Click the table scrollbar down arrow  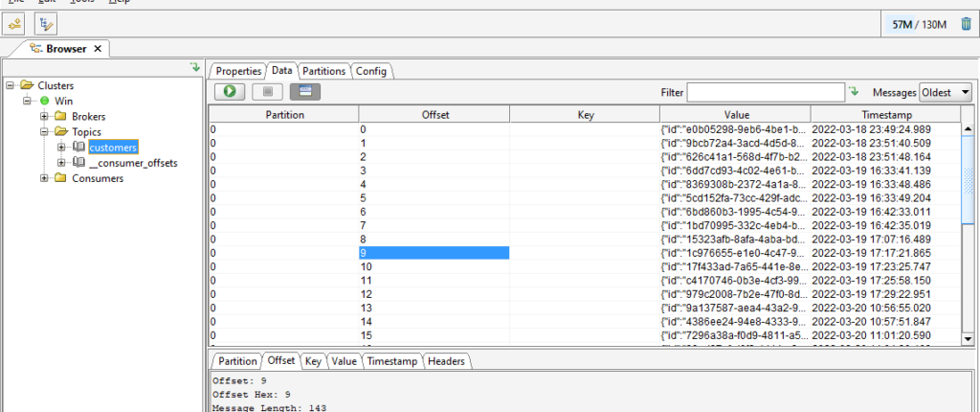(x=968, y=338)
